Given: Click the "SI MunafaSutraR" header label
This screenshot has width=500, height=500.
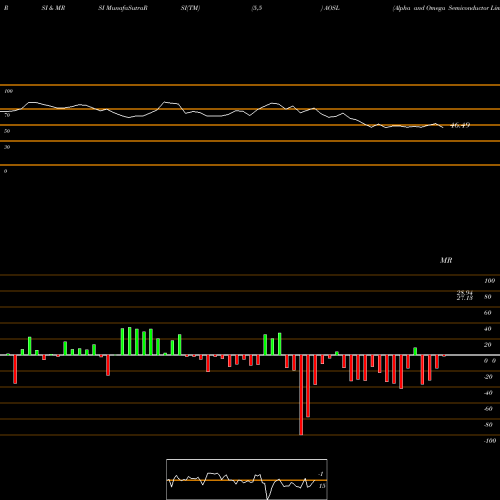Looking at the screenshot, I should [123, 8].
